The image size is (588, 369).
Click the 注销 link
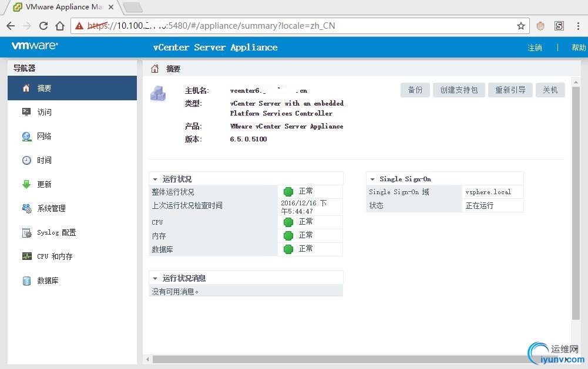[535, 48]
